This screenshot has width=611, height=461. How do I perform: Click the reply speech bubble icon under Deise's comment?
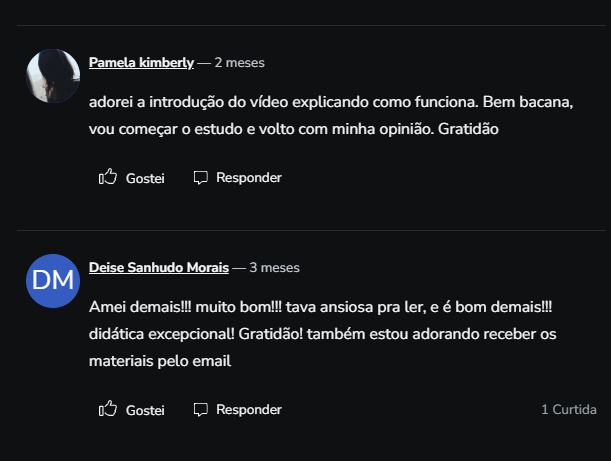(201, 409)
